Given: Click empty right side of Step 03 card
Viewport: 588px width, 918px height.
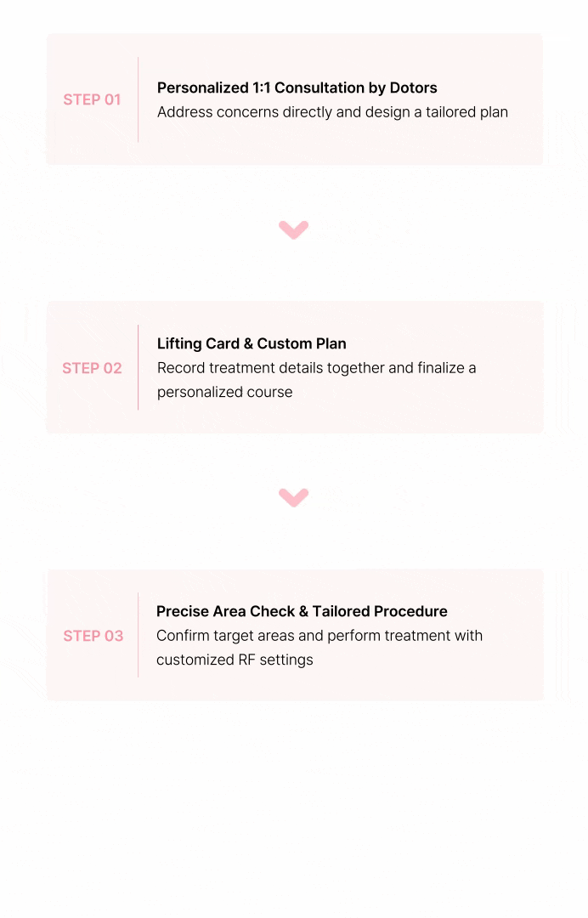Looking at the screenshot, I should (x=518, y=676).
